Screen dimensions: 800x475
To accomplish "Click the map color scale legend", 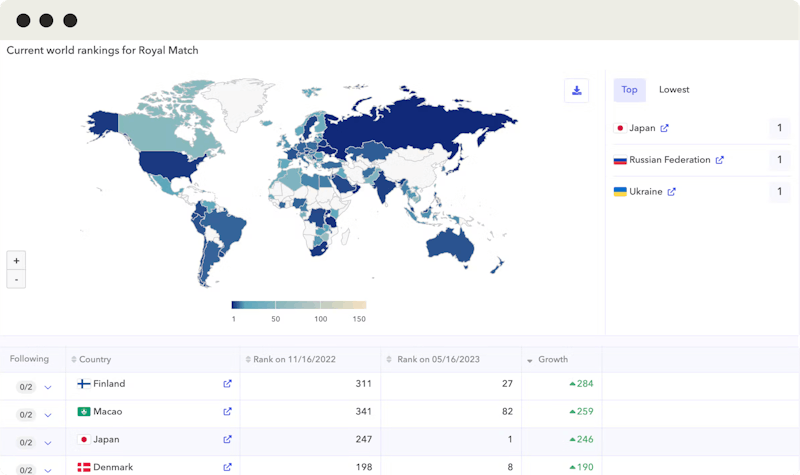I will tap(298, 305).
